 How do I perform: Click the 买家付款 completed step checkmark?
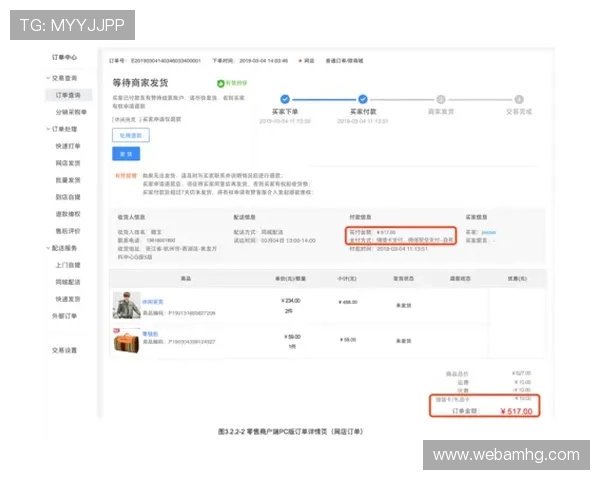pyautogui.click(x=363, y=99)
